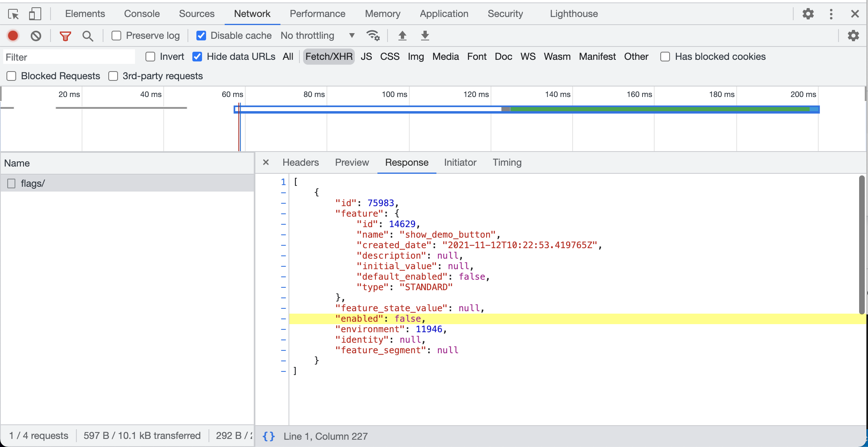The height and width of the screenshot is (447, 868).
Task: Enable the Preserve log checkbox
Action: [116, 36]
